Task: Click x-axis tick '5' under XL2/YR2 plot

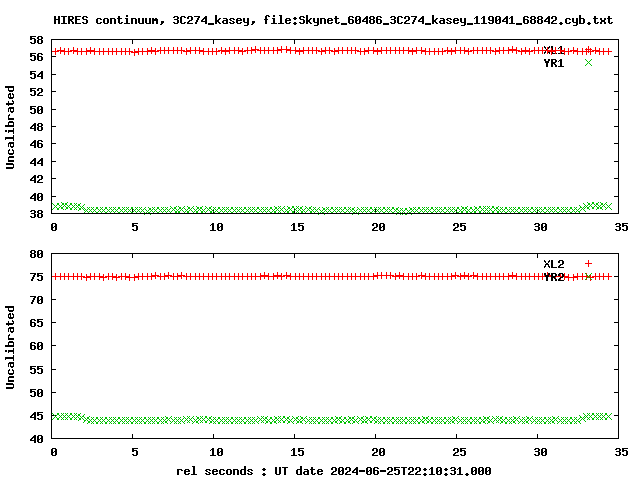Action: tap(135, 452)
